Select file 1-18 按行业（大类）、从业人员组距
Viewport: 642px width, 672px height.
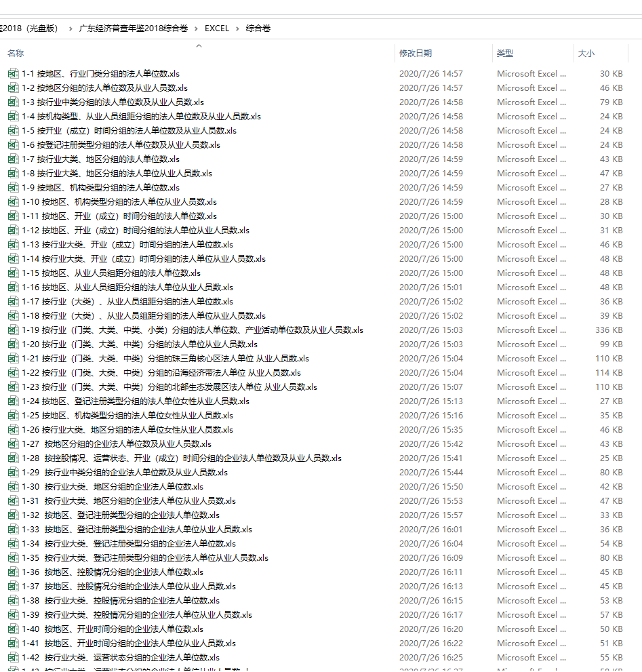144,316
